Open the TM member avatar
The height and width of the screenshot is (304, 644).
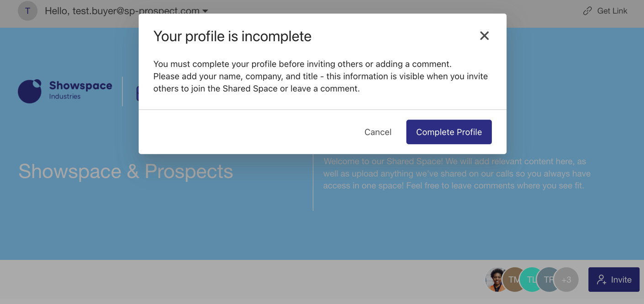tap(513, 279)
